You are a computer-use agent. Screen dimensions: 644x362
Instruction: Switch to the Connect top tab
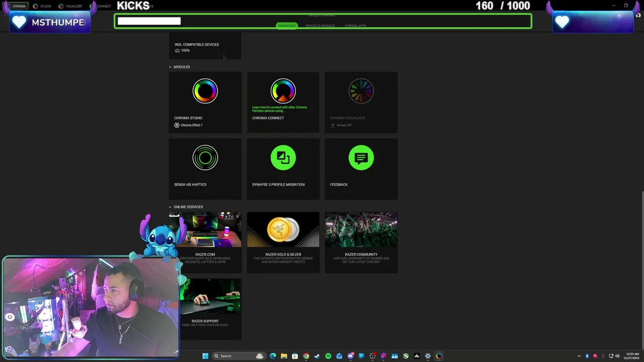pyautogui.click(x=101, y=6)
